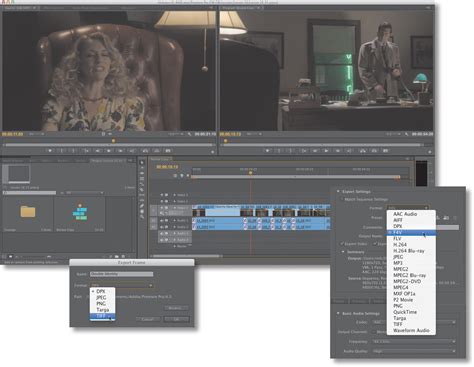Click the Browse button in Export Frame dialog

(x=176, y=308)
